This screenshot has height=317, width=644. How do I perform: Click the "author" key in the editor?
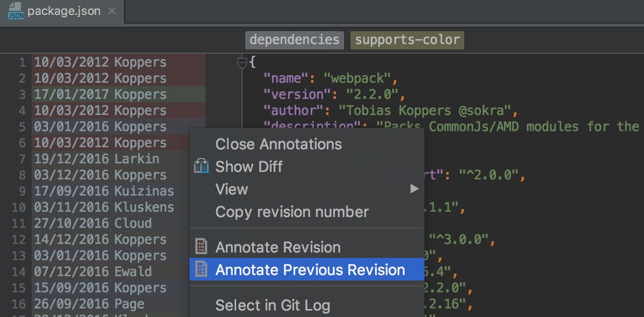click(x=294, y=111)
